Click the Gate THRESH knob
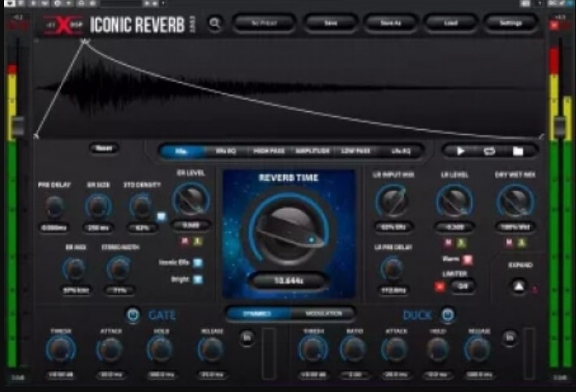 click(x=61, y=350)
